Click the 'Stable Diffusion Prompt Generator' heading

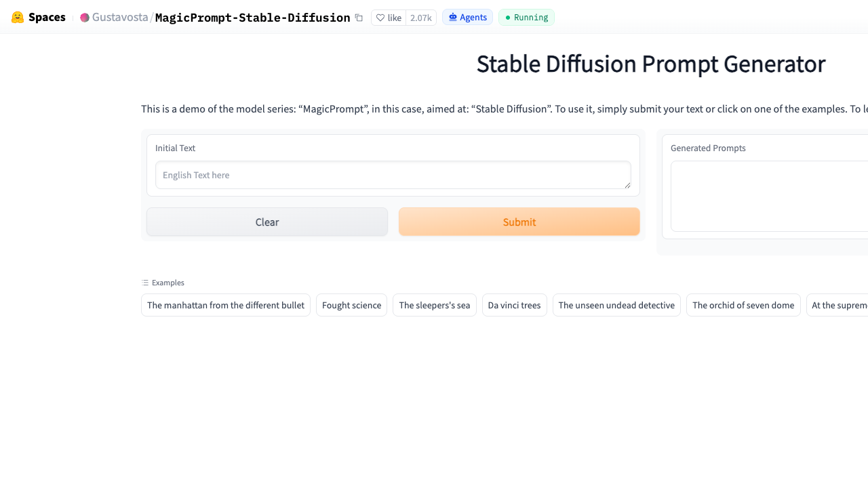pos(651,64)
